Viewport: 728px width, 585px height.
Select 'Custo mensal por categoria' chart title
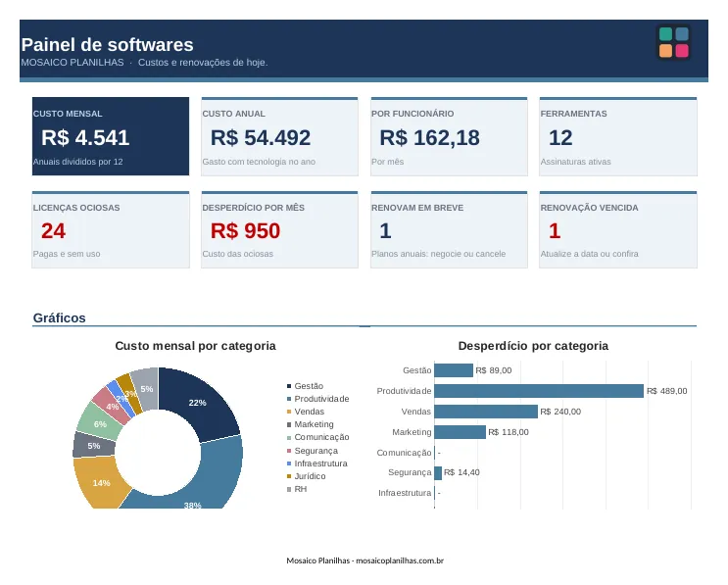click(195, 346)
